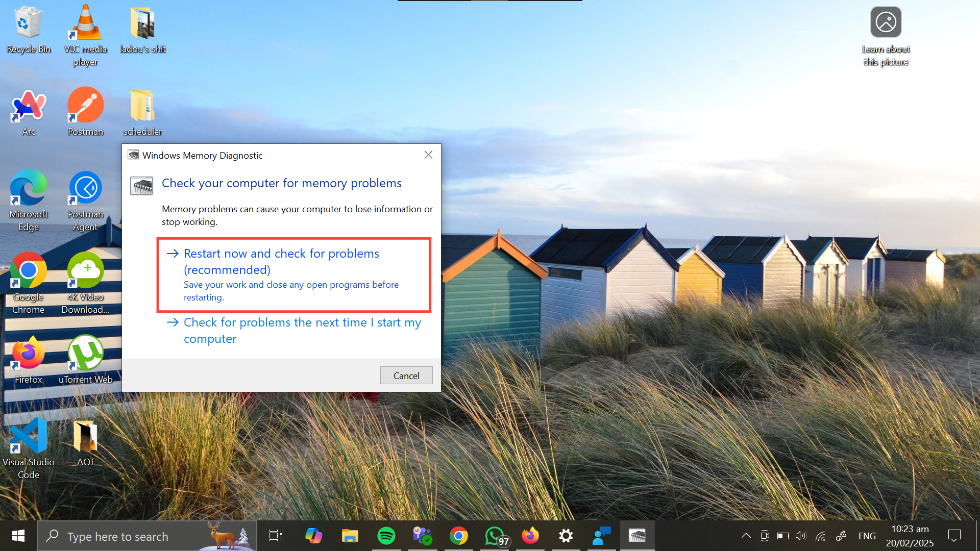Open WhatsApp icon in taskbar
This screenshot has height=551, width=980.
(495, 536)
